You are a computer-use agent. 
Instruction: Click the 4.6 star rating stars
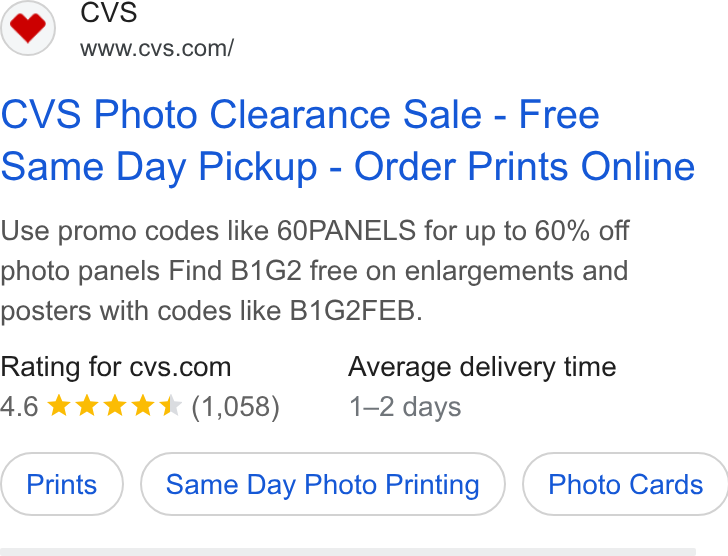[x=114, y=406]
